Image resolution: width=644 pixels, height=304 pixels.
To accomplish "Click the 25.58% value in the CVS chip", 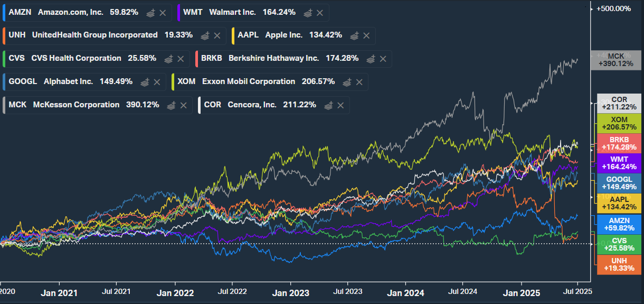I will (142, 58).
